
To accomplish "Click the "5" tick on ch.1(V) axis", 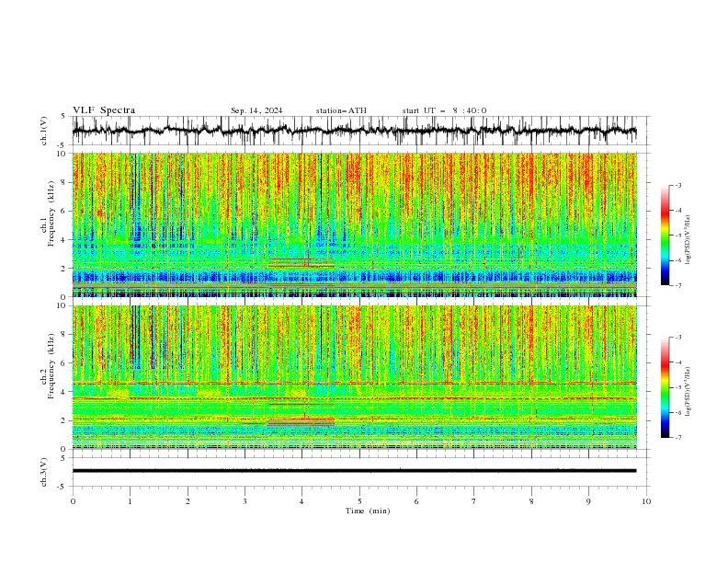I will pyautogui.click(x=64, y=116).
